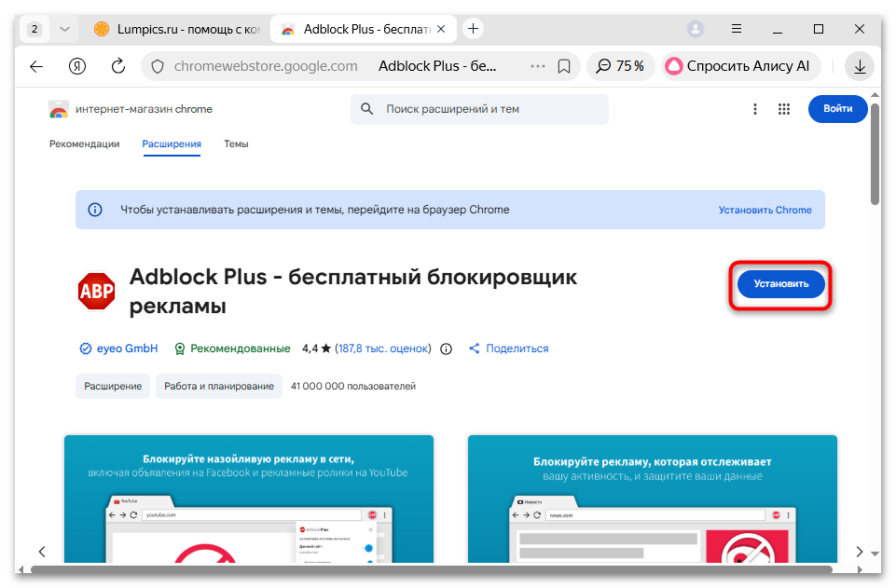Open the Рекомендации tab

85,144
